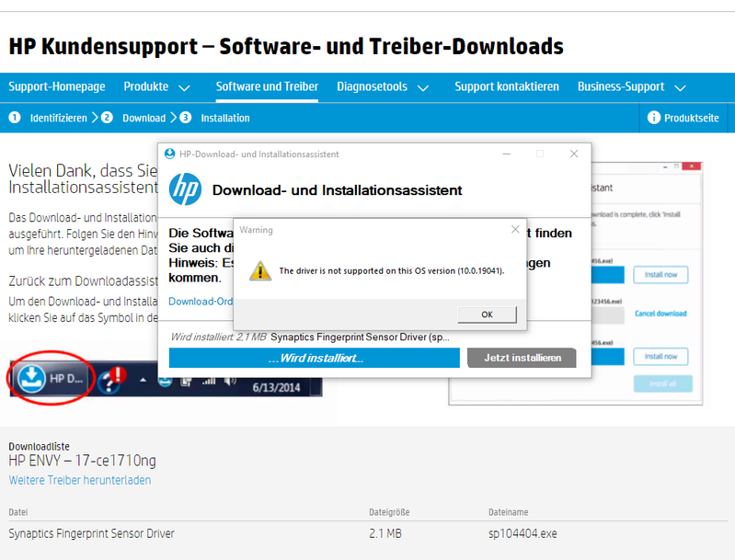Open Support kontaktieren in the navigation
The image size is (735, 560).
click(507, 86)
